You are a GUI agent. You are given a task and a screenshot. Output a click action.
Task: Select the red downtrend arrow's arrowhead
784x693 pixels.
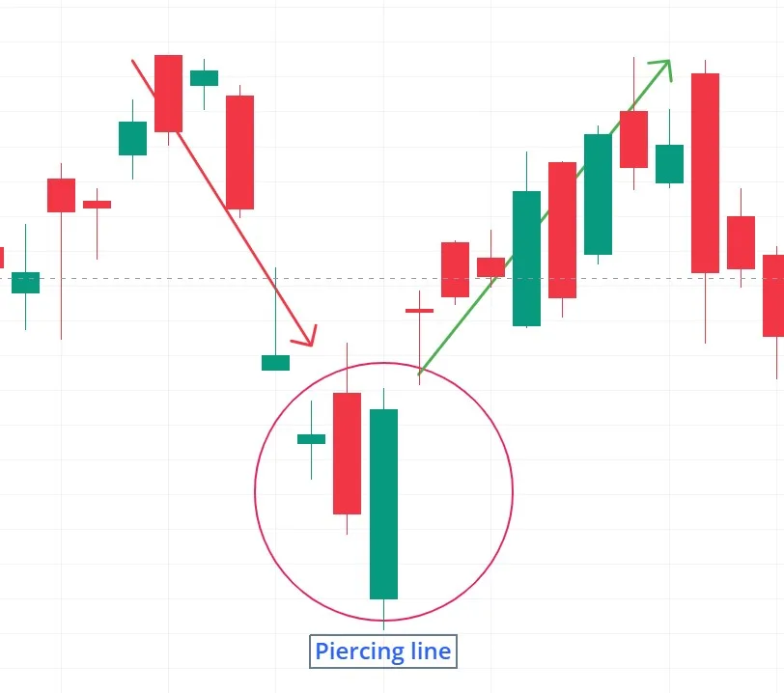(x=304, y=336)
